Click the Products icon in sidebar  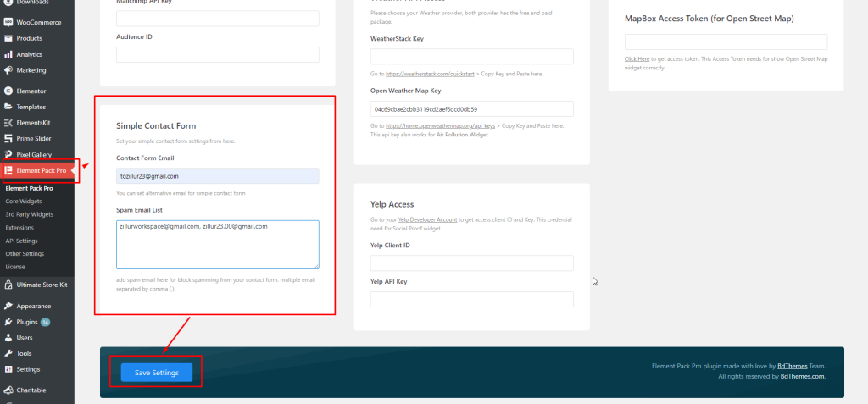[x=8, y=39]
